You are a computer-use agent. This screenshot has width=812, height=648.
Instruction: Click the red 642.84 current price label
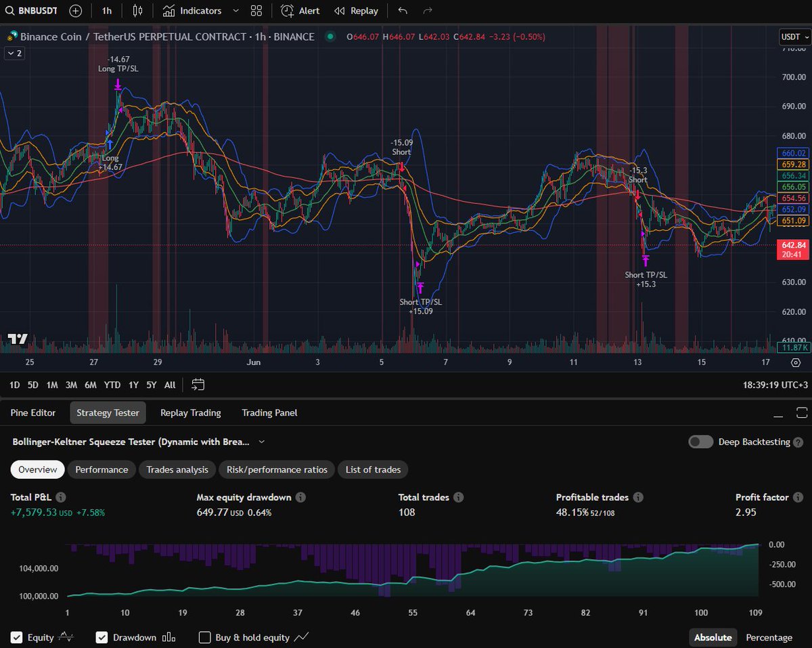tap(793, 249)
